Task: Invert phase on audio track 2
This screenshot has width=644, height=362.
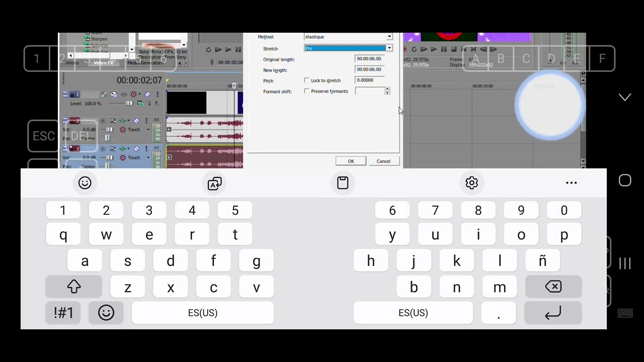Action: (x=113, y=121)
